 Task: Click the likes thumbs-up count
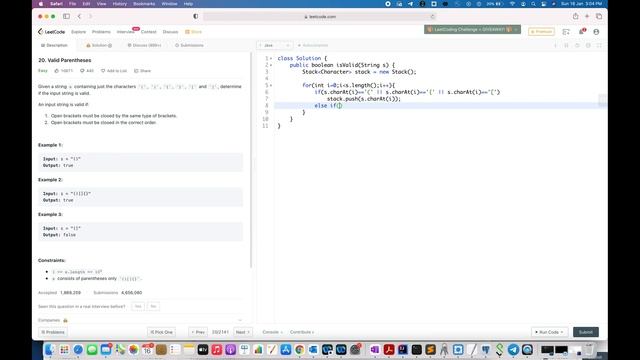pyautogui.click(x=64, y=71)
